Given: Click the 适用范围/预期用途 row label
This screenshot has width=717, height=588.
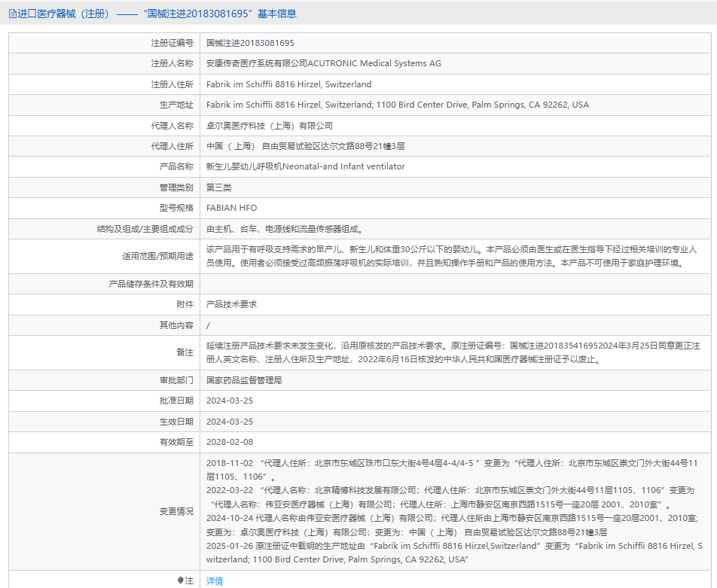Looking at the screenshot, I should 157,256.
